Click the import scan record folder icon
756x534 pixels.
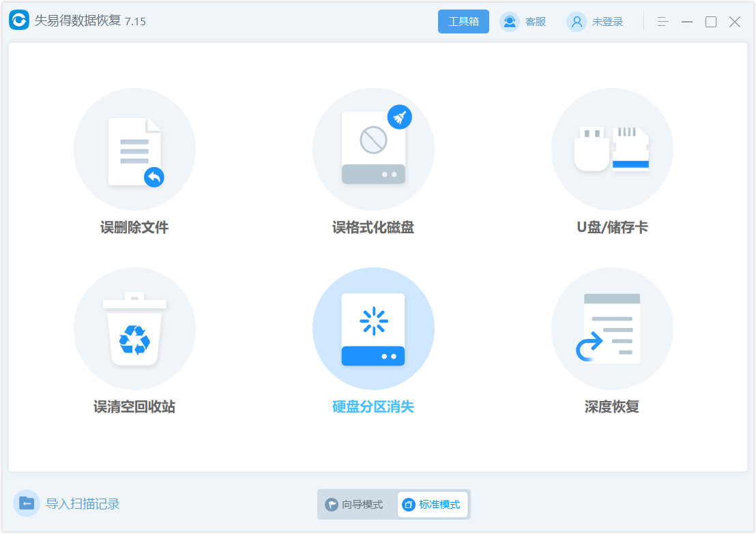pos(27,503)
